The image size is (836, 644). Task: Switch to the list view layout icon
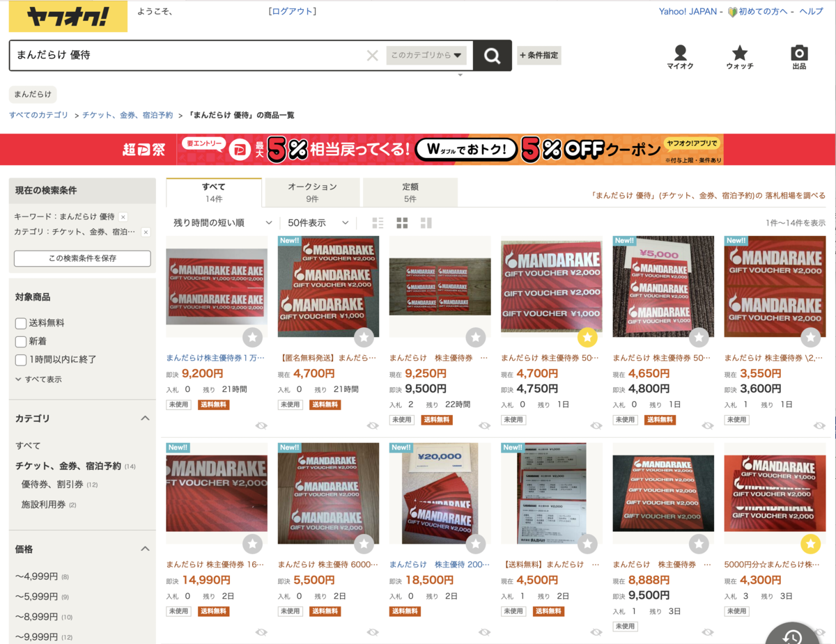click(378, 223)
